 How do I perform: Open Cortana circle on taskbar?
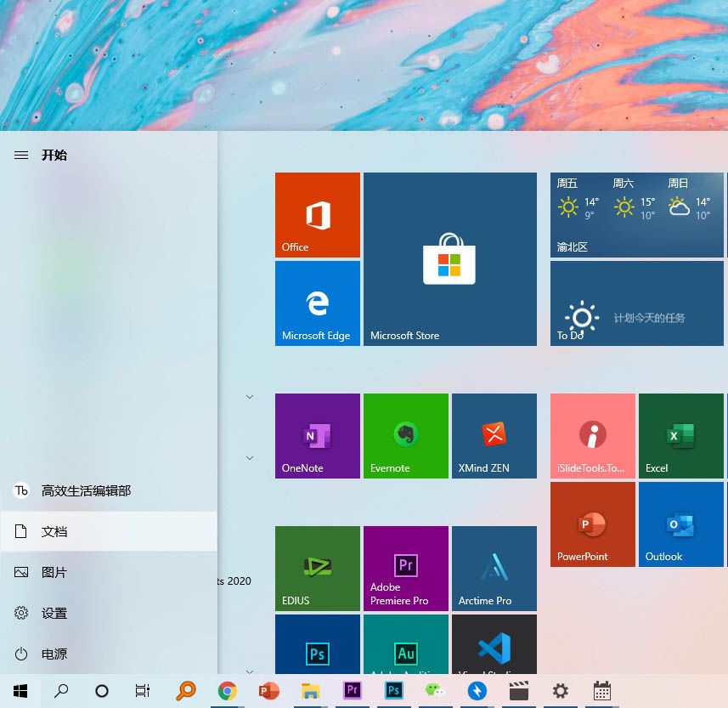point(102,691)
